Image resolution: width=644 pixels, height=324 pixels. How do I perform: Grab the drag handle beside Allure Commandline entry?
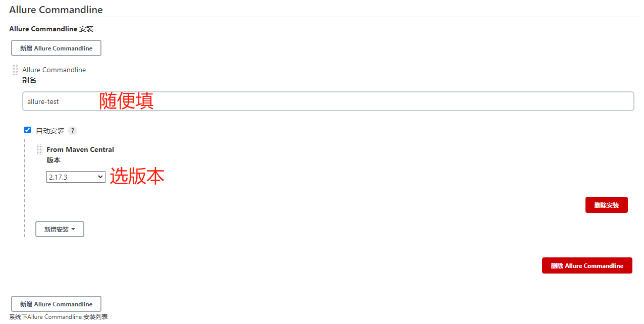16,70
